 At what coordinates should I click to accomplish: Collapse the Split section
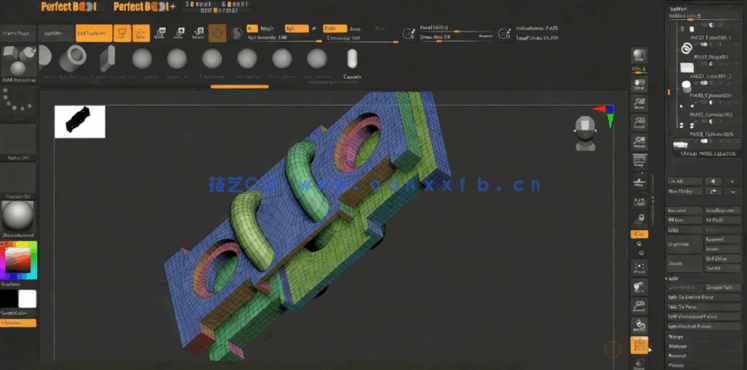point(672,278)
